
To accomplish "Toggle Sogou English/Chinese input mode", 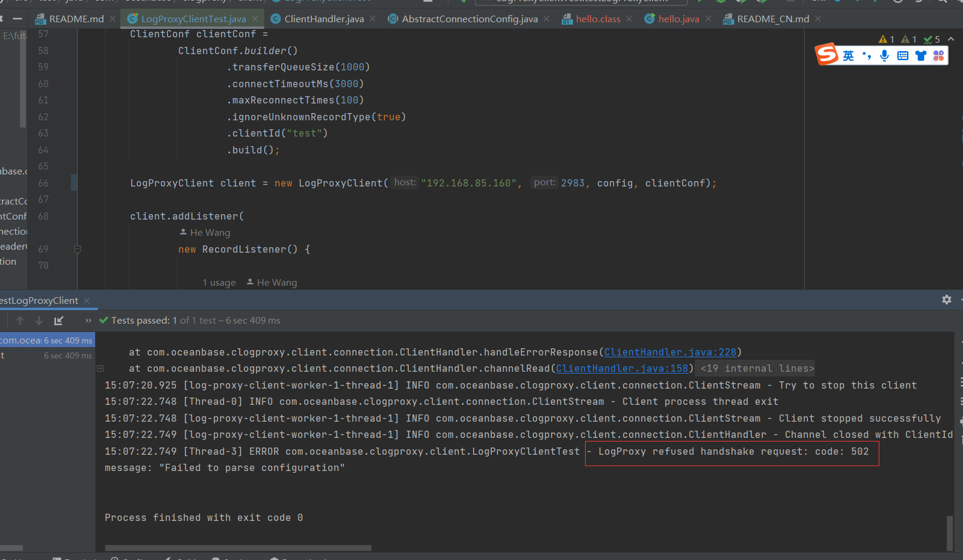I will pos(848,56).
